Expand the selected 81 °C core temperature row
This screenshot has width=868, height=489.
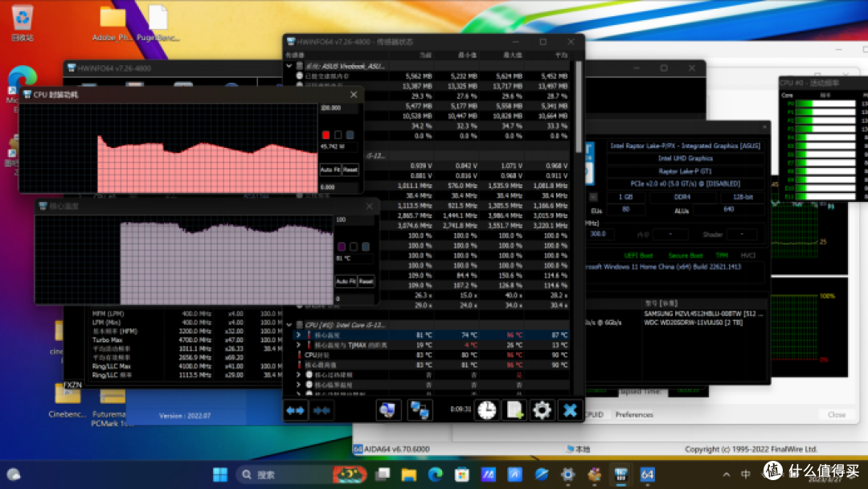[x=298, y=335]
